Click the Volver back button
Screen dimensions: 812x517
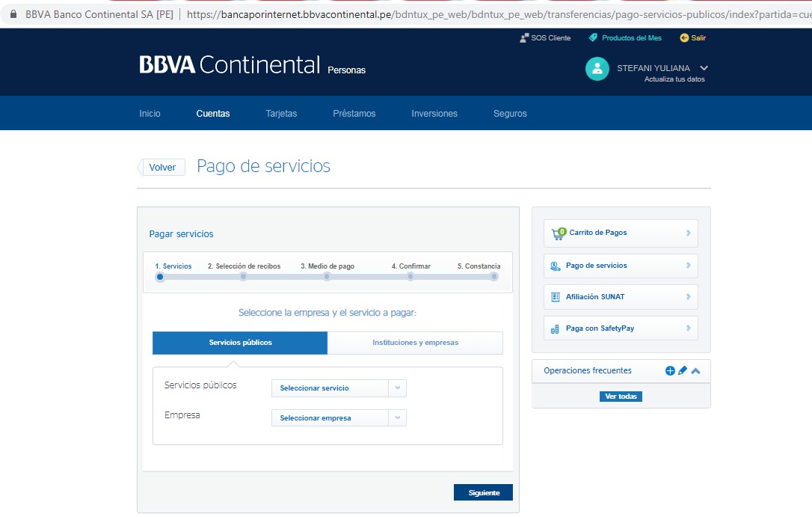click(x=162, y=168)
